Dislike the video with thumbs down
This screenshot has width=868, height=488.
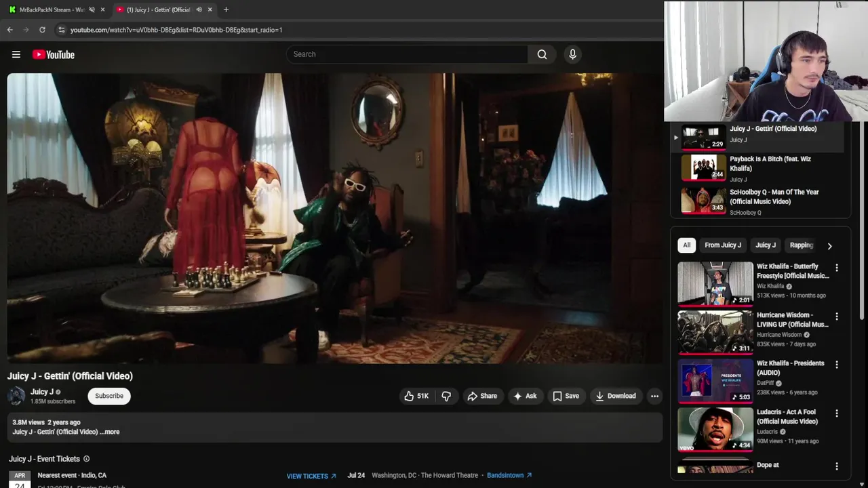coord(446,396)
